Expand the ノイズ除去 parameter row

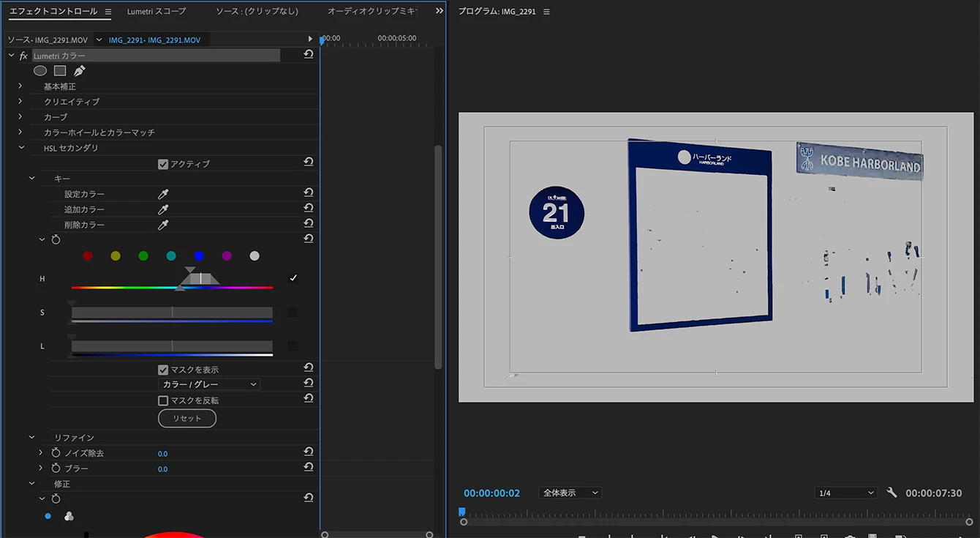pos(41,453)
